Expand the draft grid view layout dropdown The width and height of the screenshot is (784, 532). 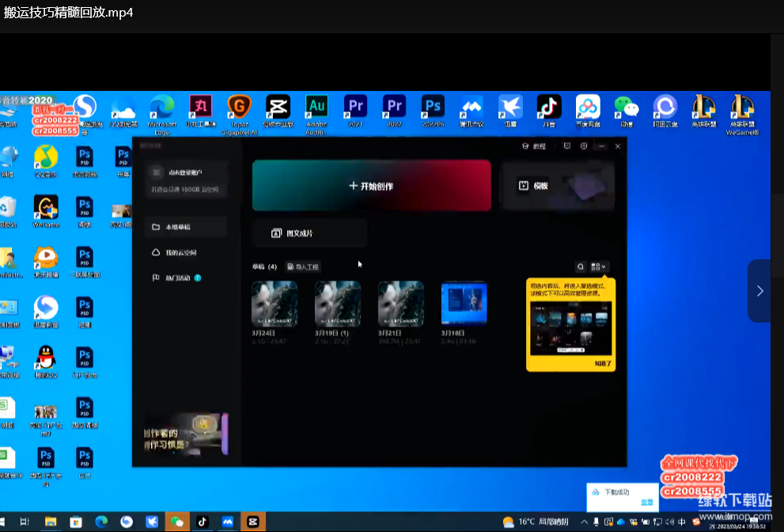tap(599, 267)
